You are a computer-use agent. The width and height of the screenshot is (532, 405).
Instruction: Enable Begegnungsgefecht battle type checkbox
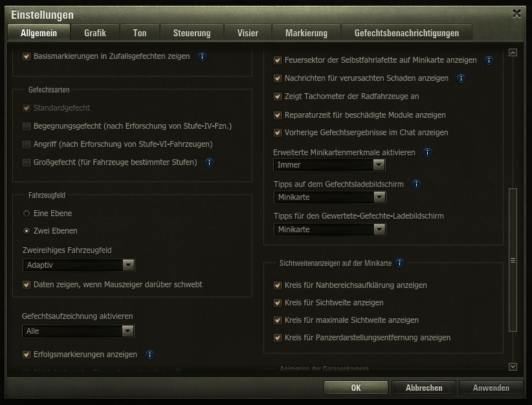pos(27,126)
